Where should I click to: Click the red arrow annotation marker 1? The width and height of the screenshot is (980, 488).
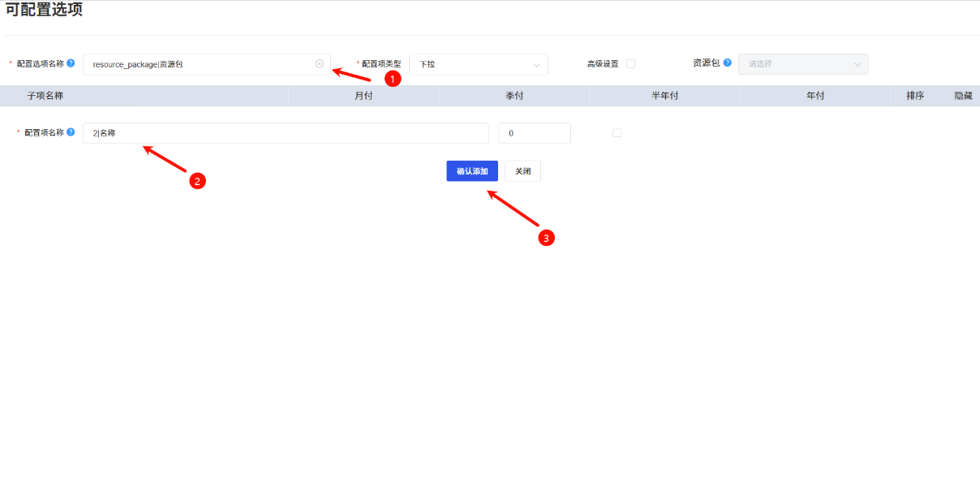393,80
